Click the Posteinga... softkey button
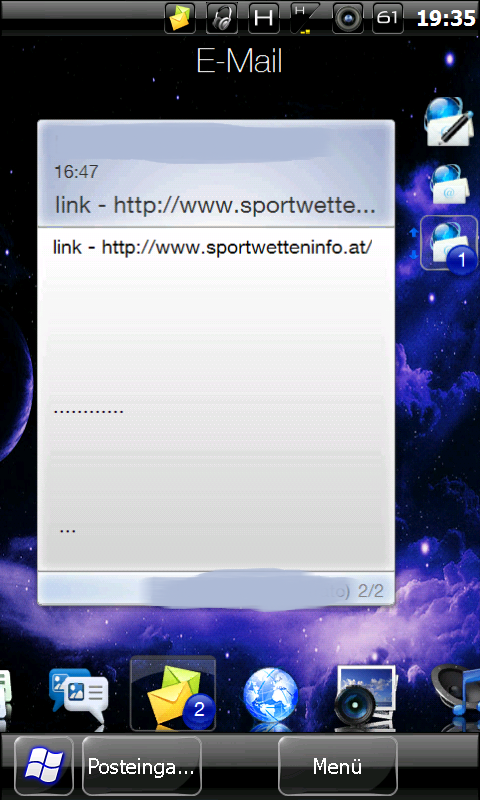Viewport: 480px width, 800px height. pos(141,766)
